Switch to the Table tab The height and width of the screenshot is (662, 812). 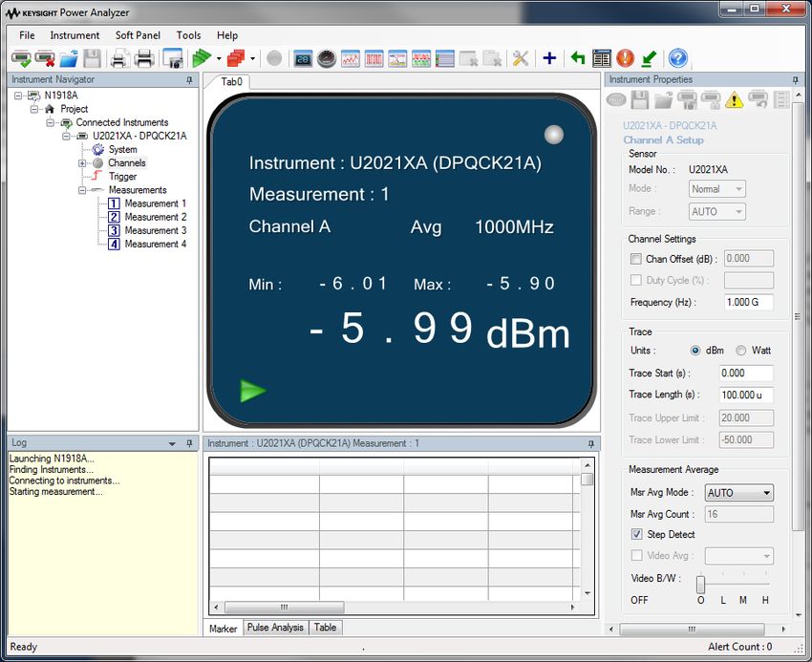click(x=325, y=628)
